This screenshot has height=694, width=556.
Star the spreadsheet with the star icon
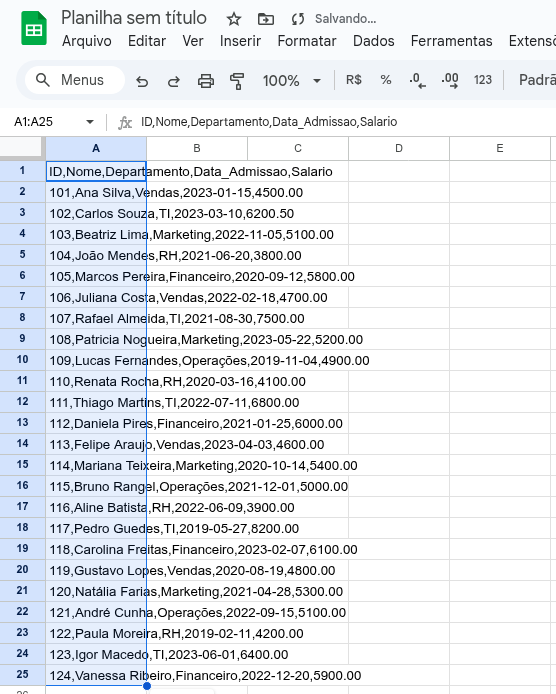pyautogui.click(x=234, y=19)
